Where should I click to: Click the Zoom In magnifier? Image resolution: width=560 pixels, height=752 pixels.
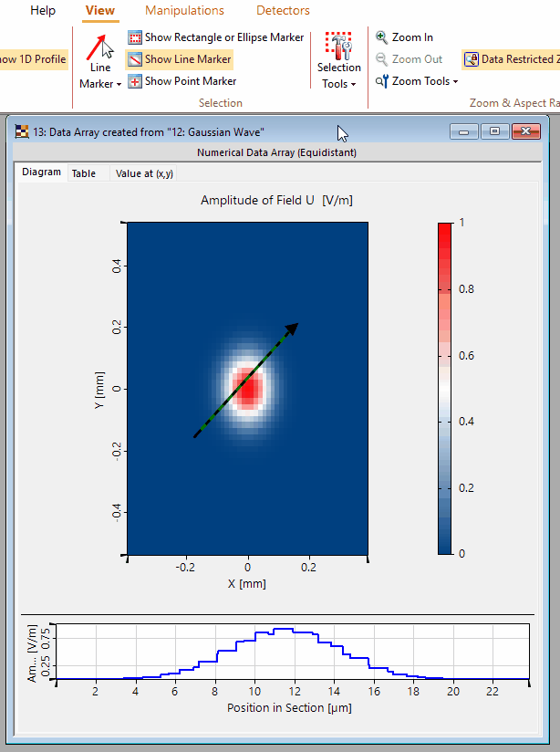(x=381, y=37)
